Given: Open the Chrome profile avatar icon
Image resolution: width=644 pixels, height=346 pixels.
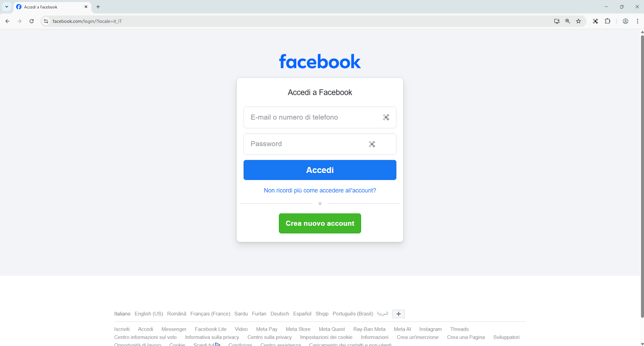Looking at the screenshot, I should pos(625,21).
